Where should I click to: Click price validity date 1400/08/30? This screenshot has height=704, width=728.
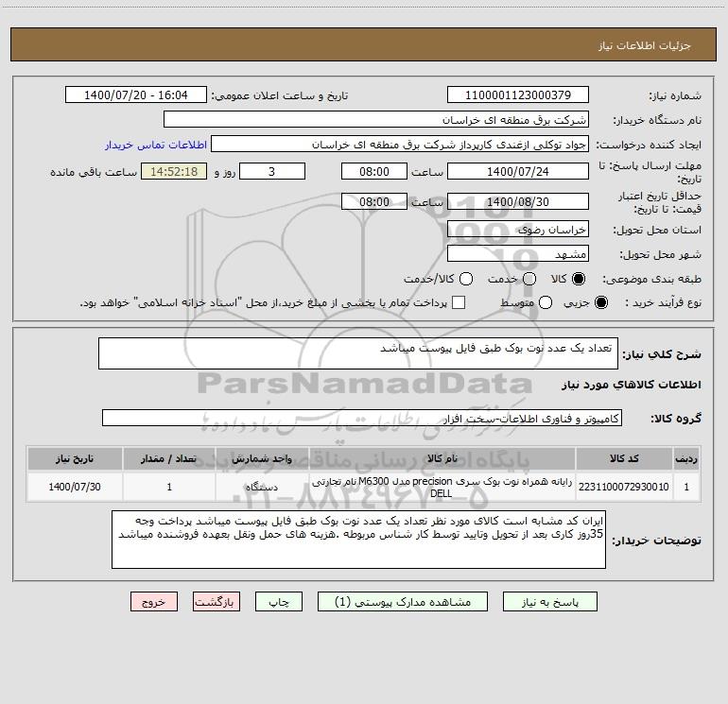[518, 201]
